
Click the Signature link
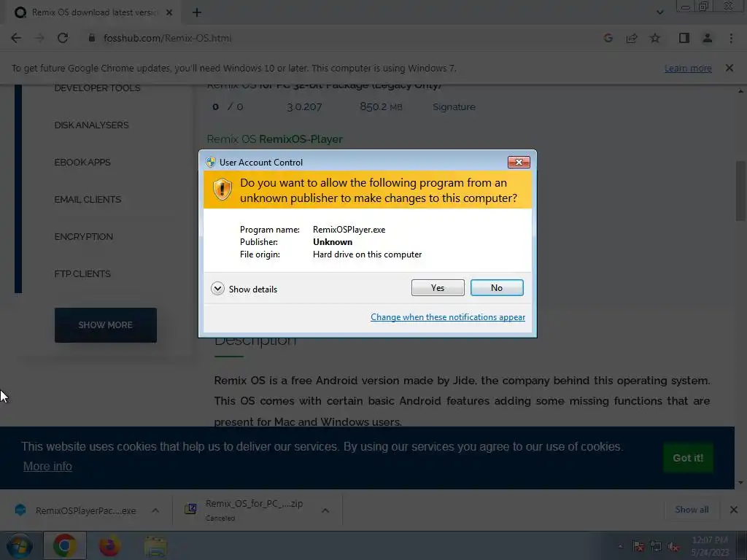click(454, 107)
